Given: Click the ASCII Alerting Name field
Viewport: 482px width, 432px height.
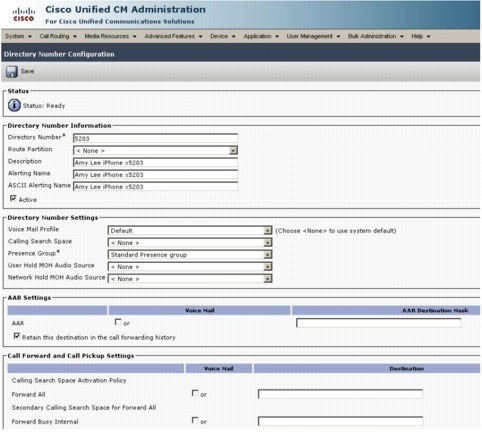Looking at the screenshot, I should 155,187.
